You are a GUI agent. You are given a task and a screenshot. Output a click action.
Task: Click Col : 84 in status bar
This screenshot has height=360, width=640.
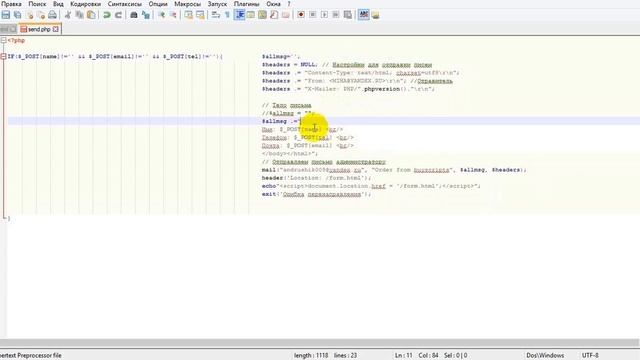coord(428,356)
